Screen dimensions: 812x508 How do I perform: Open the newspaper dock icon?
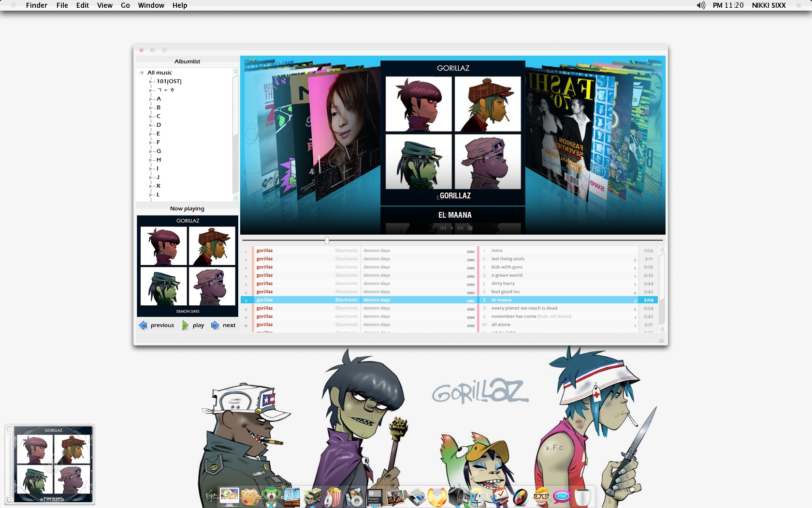pos(416,497)
